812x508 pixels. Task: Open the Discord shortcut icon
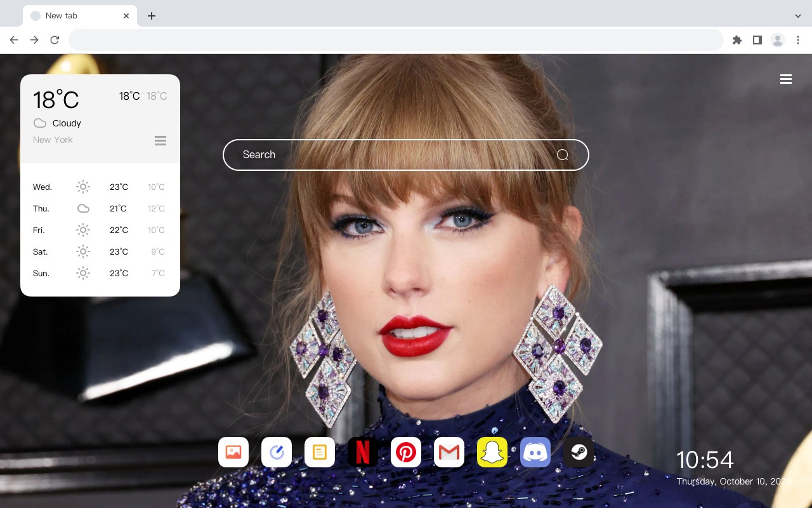click(x=535, y=452)
